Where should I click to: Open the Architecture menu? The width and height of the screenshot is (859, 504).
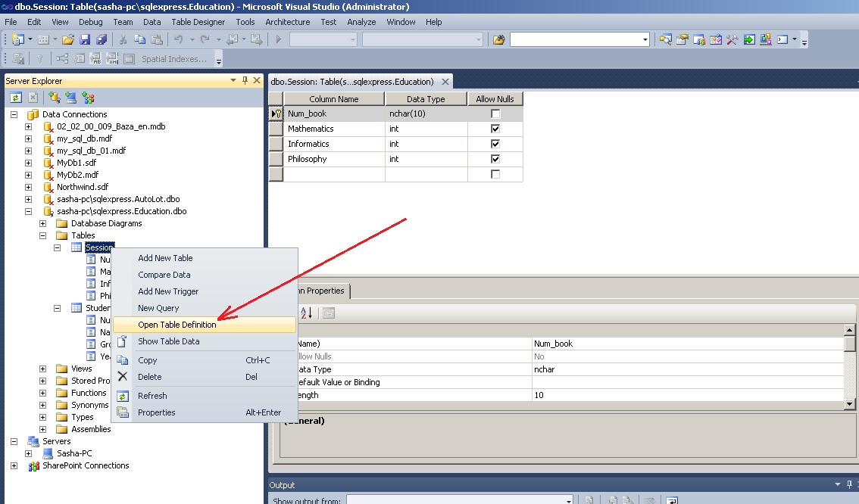(x=288, y=22)
